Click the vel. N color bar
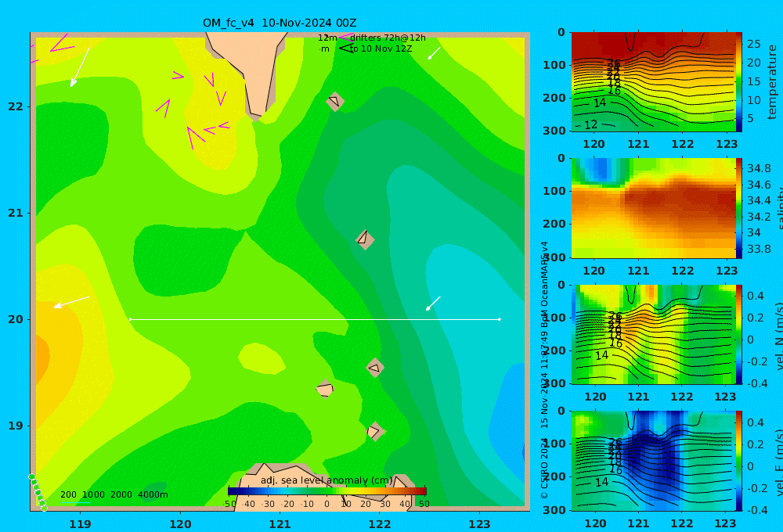Viewport: 783px width, 532px height. click(739, 334)
